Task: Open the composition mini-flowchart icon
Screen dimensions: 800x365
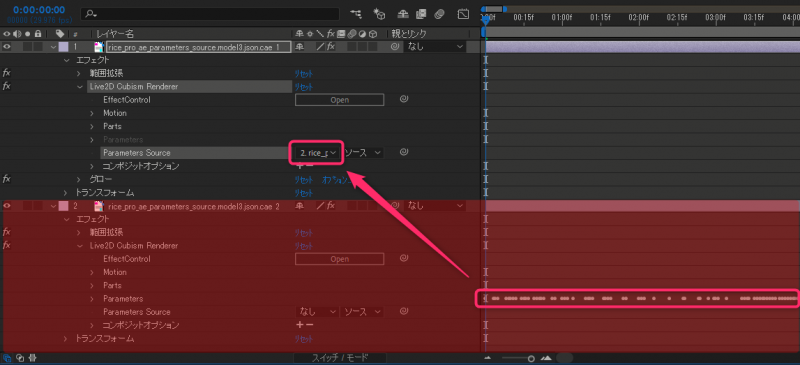Action: (x=357, y=14)
